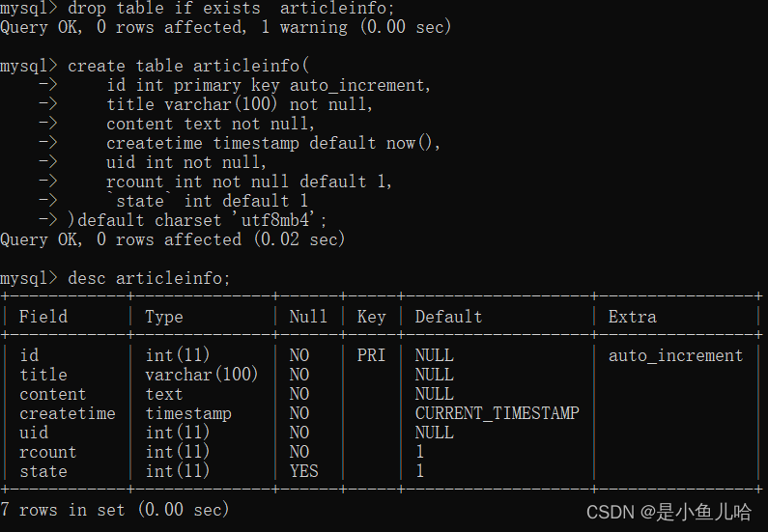
Task: Click the 'desc articleinfo;' command
Action: coord(149,278)
